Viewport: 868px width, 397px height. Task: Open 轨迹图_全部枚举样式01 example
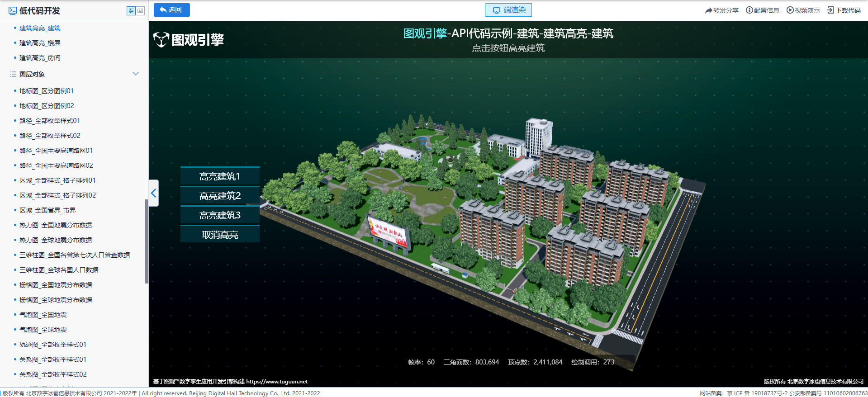pyautogui.click(x=53, y=345)
